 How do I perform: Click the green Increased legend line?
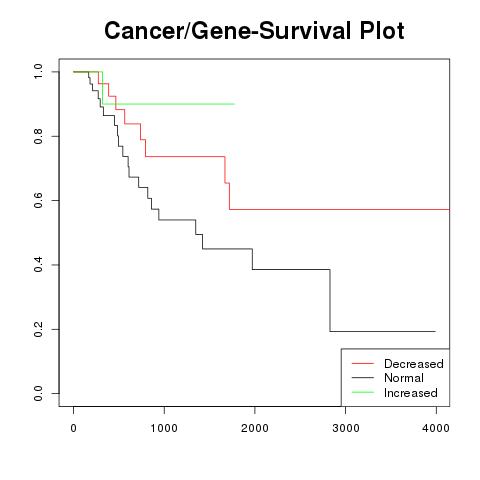[363, 392]
